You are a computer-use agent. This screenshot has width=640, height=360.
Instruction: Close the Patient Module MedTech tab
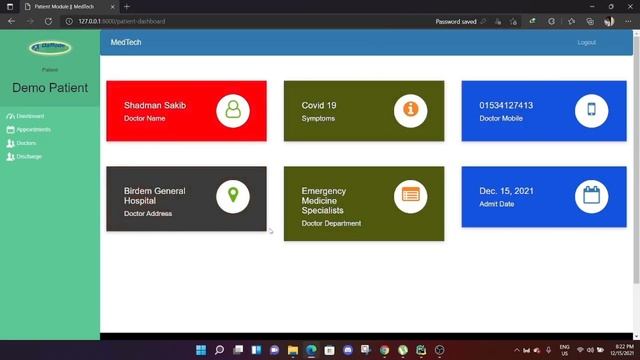click(x=113, y=7)
